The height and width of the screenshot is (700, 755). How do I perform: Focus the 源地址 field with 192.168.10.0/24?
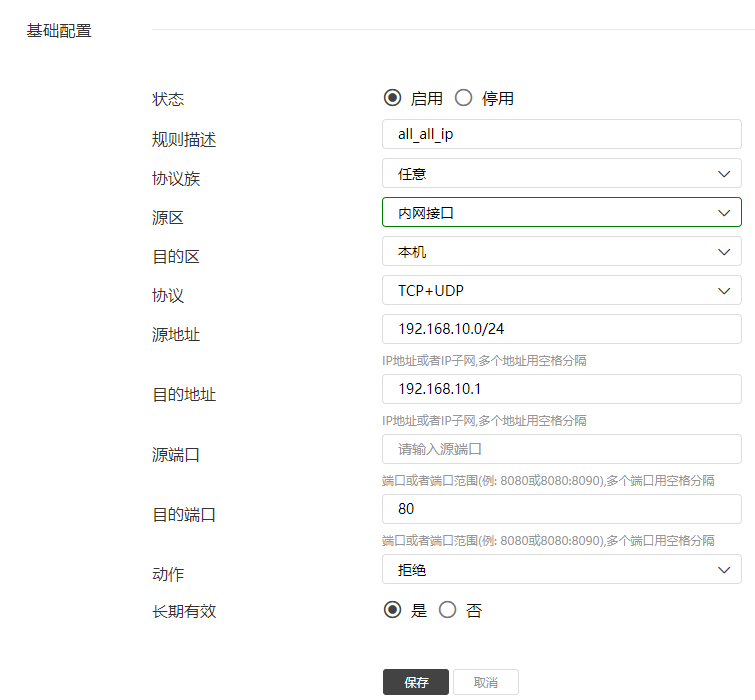pos(561,329)
